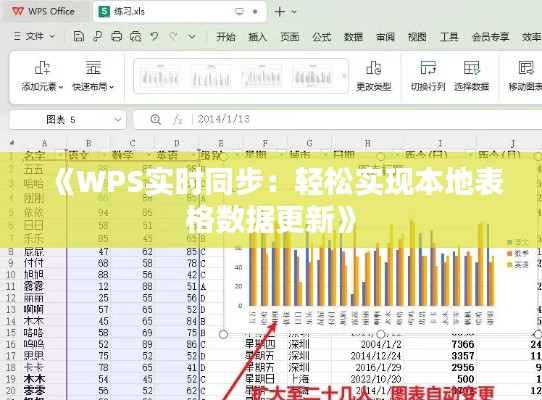Click the chart's bottom-center resize handle
The width and height of the screenshot is (542, 400).
tap(381, 334)
